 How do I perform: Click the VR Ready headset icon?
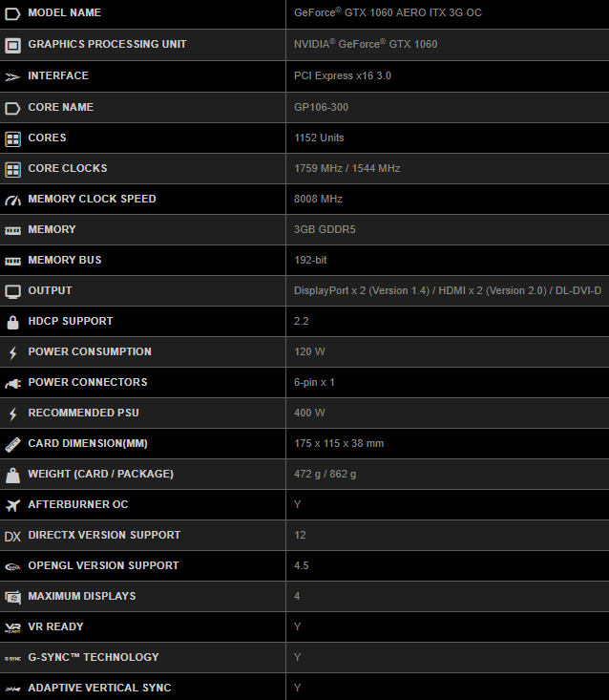pyautogui.click(x=12, y=627)
